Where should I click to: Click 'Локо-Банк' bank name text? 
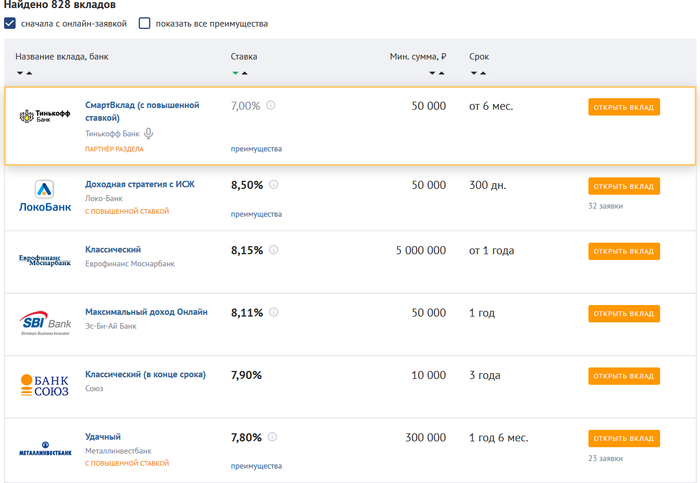pyautogui.click(x=104, y=198)
